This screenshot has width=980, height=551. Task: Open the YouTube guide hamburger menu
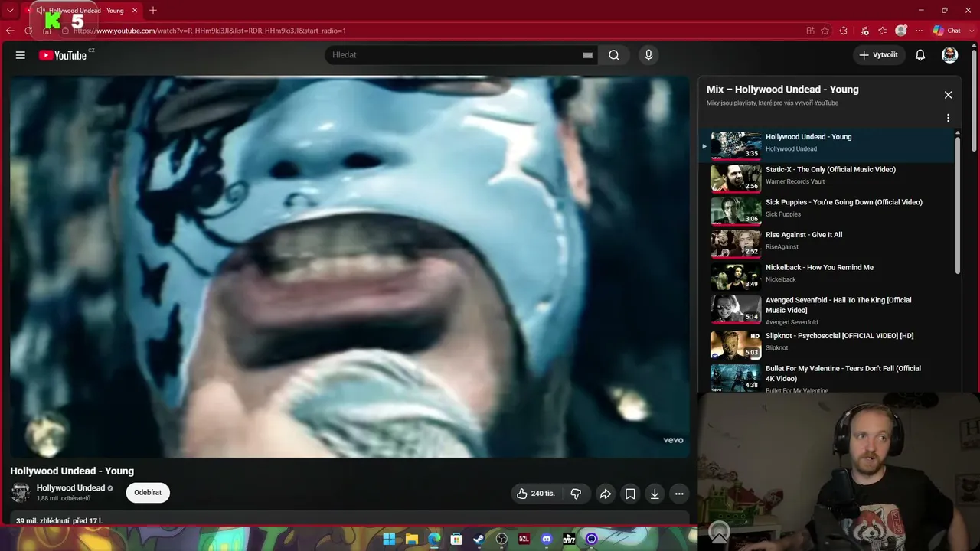point(21,55)
